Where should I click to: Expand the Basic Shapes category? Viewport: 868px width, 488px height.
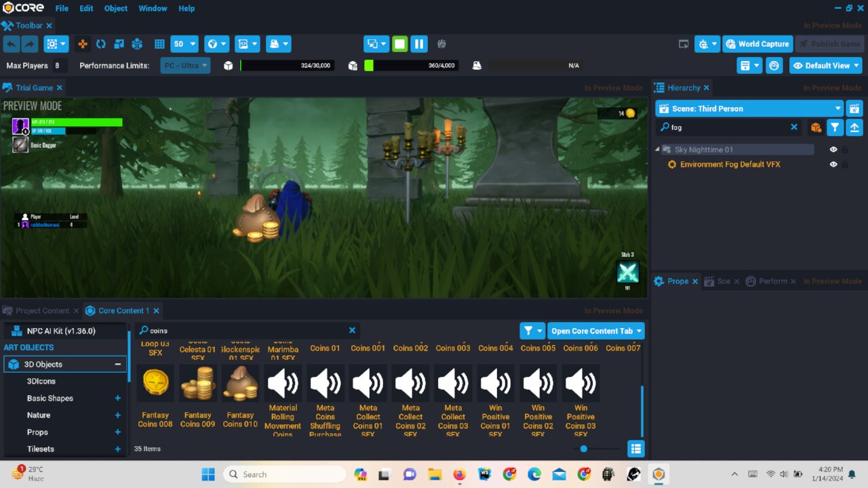pyautogui.click(x=117, y=398)
